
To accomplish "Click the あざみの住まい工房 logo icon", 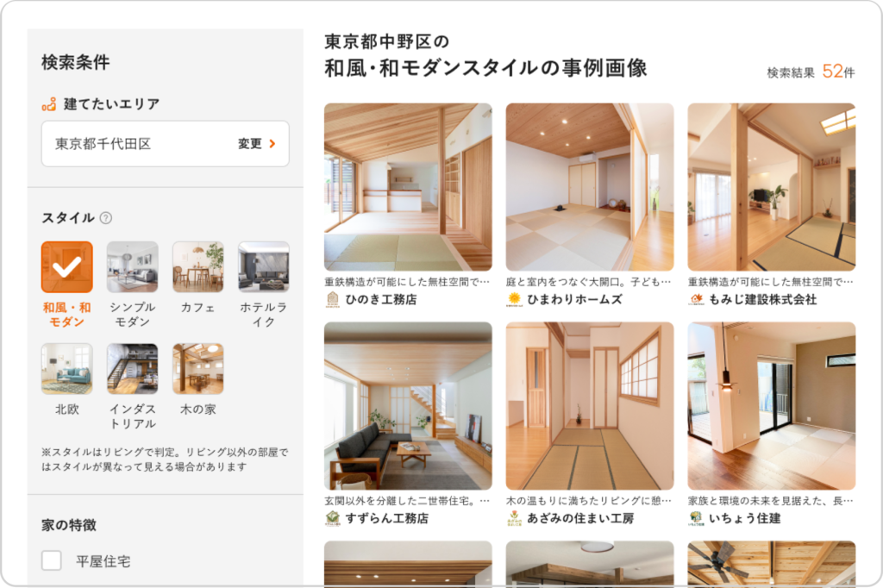I will click(514, 518).
